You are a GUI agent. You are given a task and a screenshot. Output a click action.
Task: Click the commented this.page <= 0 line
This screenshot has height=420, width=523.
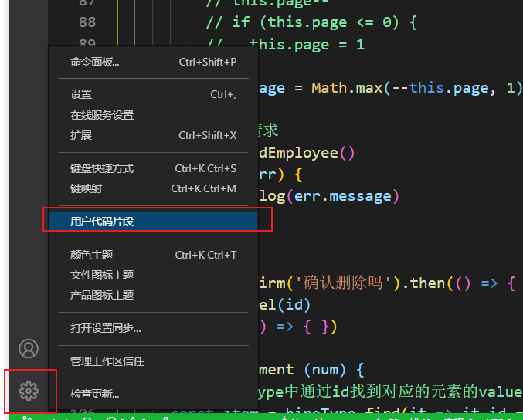point(311,22)
